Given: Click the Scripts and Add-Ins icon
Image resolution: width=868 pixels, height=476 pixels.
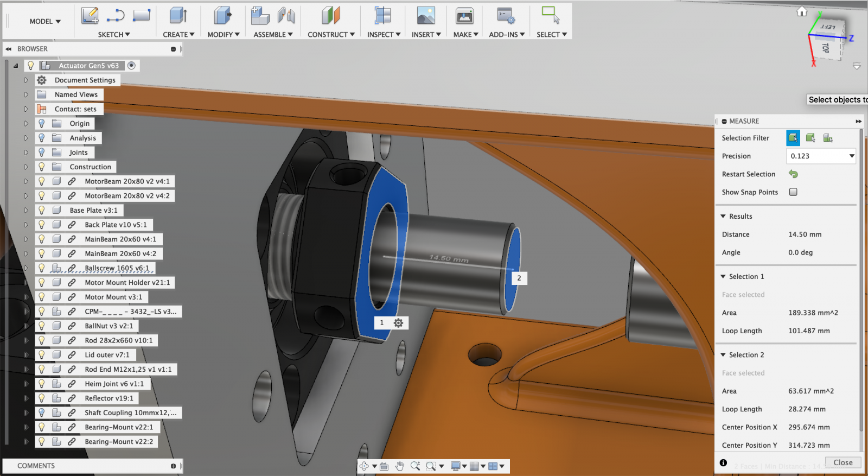Looking at the screenshot, I should [506, 16].
